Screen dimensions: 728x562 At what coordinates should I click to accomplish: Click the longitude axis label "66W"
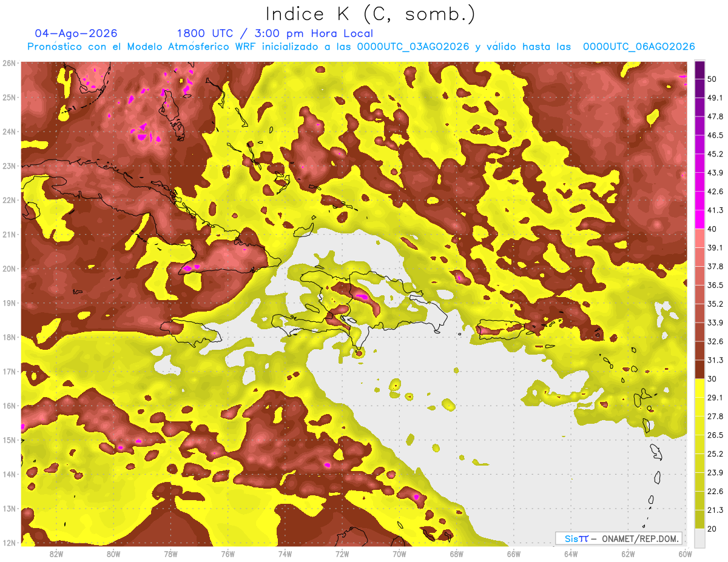[x=514, y=554]
